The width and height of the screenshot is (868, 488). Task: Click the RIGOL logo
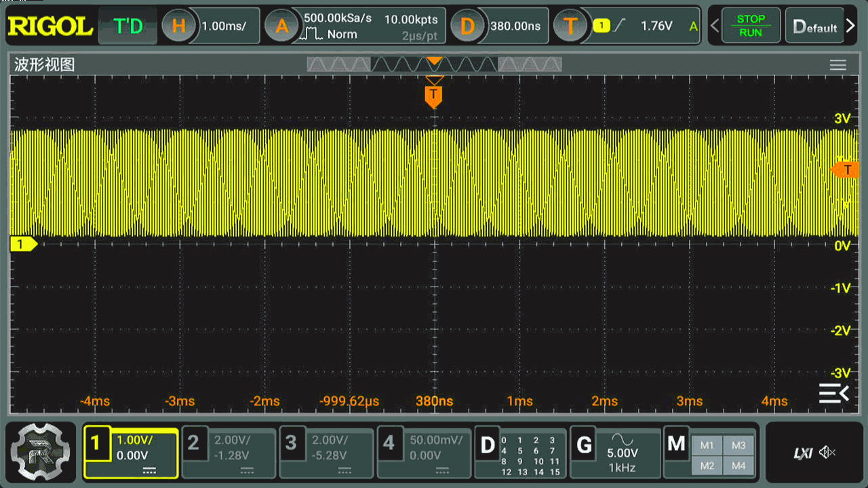click(50, 26)
